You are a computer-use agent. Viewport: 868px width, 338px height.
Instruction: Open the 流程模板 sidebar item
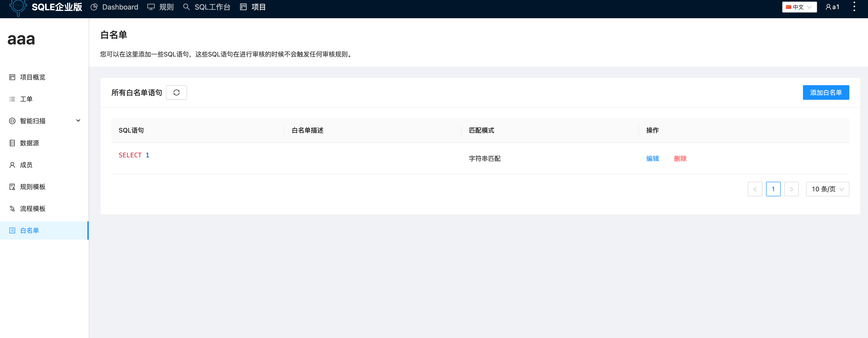pos(33,208)
